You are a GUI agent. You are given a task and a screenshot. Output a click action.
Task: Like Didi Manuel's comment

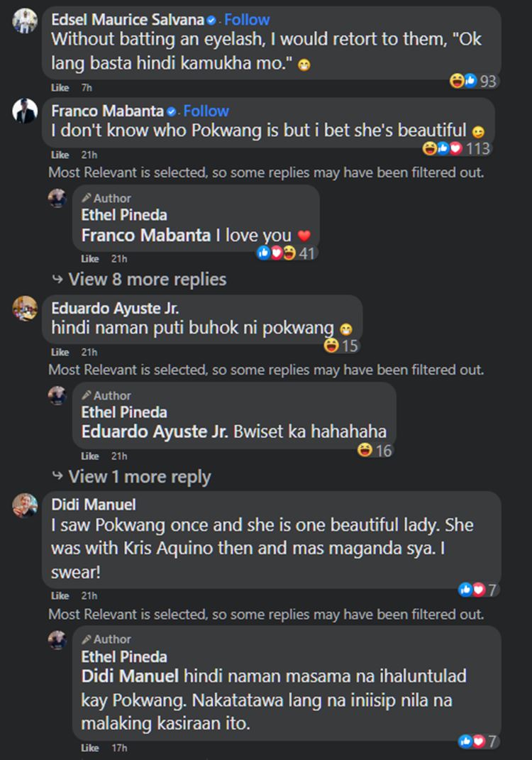click(x=60, y=595)
